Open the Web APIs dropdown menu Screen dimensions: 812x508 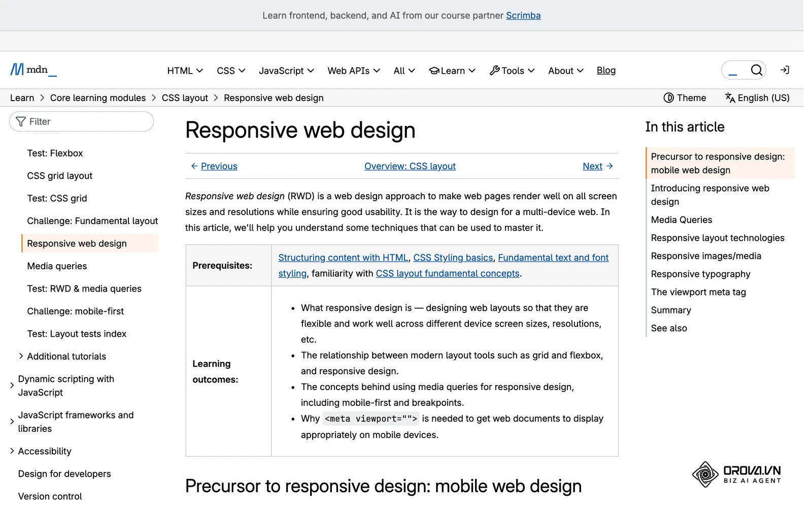[354, 71]
